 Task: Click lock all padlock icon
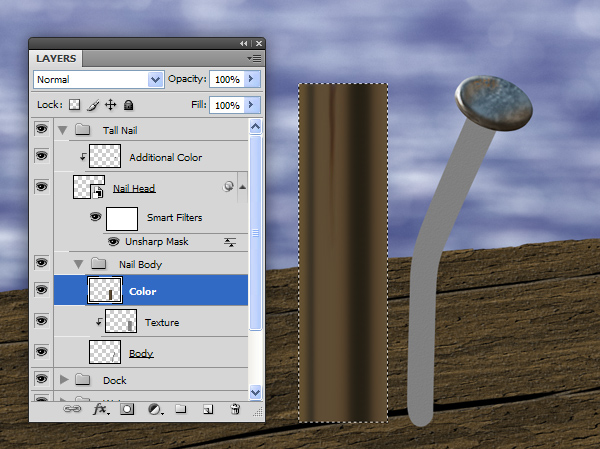tap(129, 104)
